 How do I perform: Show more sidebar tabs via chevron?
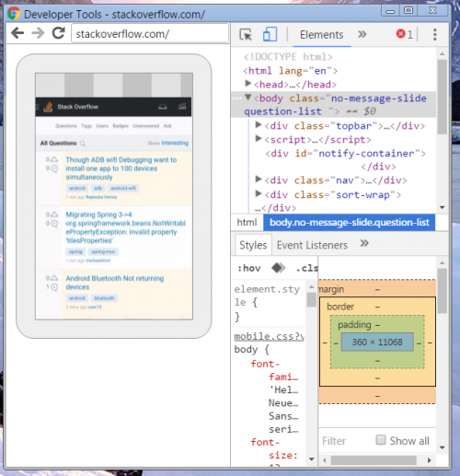364,243
